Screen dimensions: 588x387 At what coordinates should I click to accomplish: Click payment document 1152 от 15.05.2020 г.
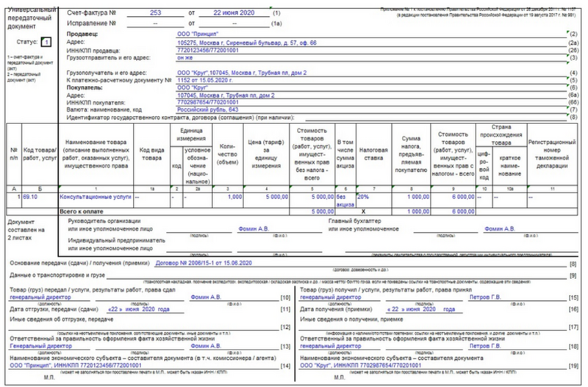[x=205, y=80]
